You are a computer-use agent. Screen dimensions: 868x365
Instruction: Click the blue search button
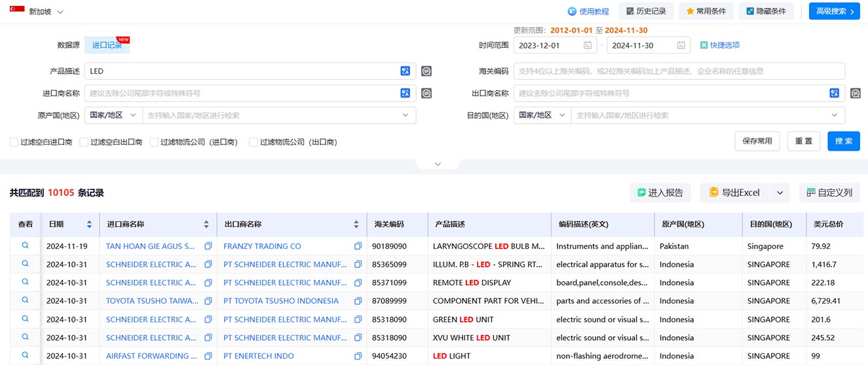click(x=843, y=141)
